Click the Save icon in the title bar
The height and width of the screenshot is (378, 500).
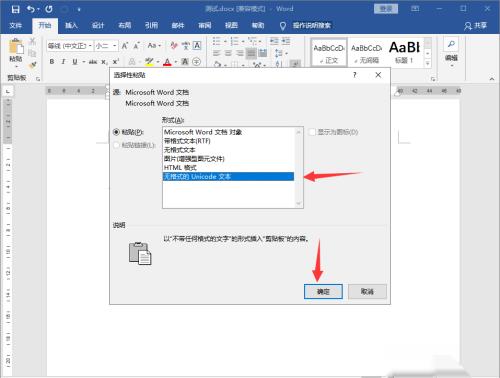point(15,9)
